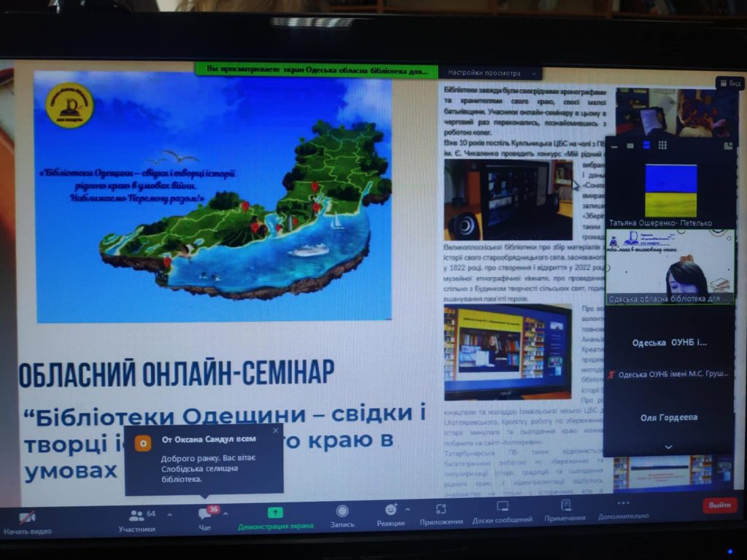Switch video panel to grid view

tap(662, 145)
